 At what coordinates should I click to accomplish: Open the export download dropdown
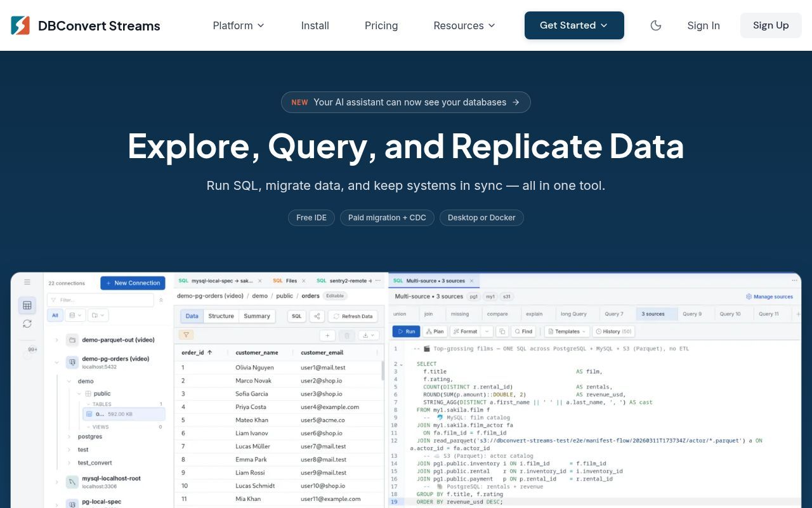[368, 335]
